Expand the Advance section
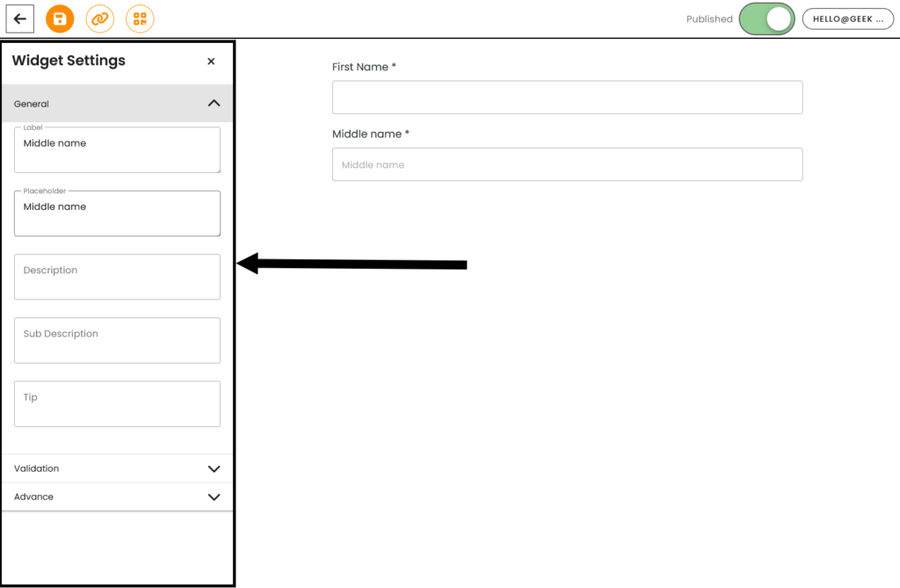900x588 pixels. coord(214,497)
